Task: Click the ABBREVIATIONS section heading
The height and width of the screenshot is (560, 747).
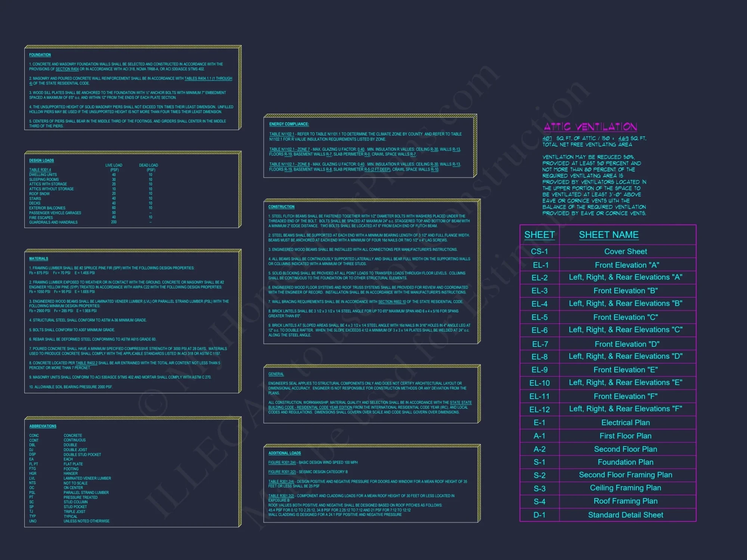Action: pos(43,426)
